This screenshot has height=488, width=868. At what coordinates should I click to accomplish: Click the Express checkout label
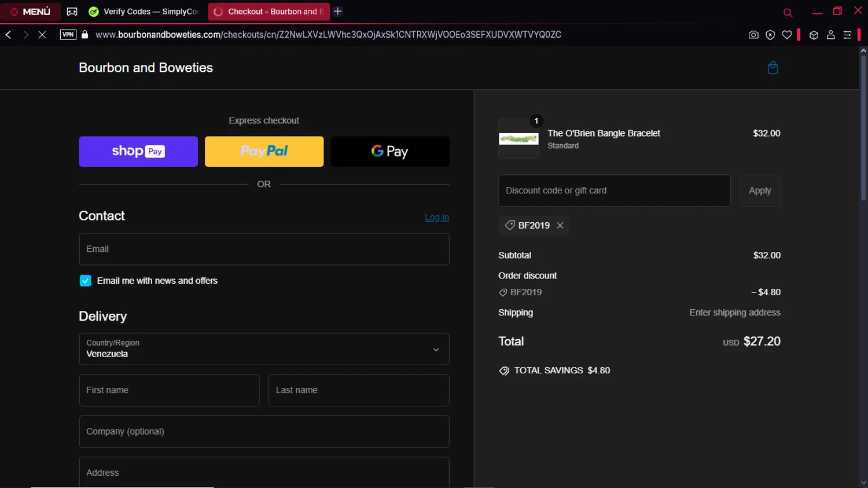(x=264, y=120)
